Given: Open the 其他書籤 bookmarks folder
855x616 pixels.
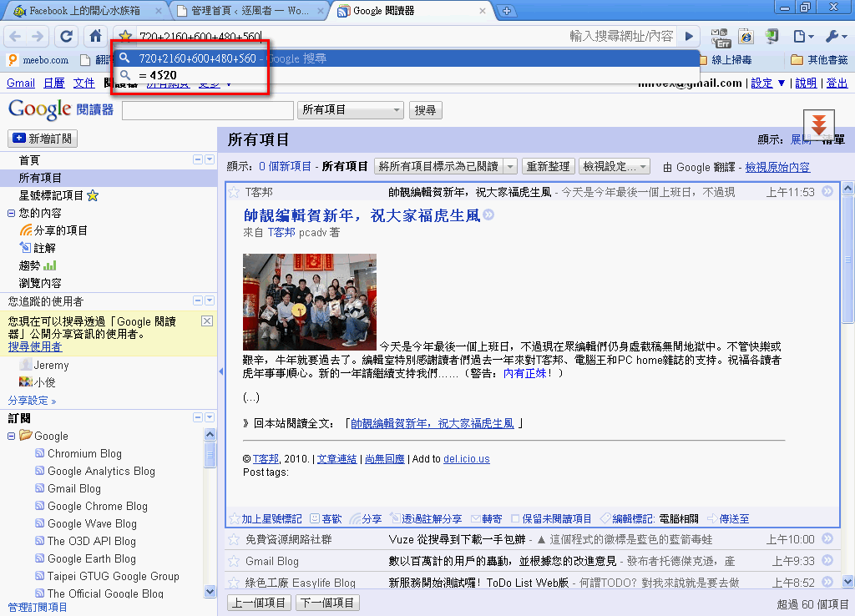Looking at the screenshot, I should [819, 60].
